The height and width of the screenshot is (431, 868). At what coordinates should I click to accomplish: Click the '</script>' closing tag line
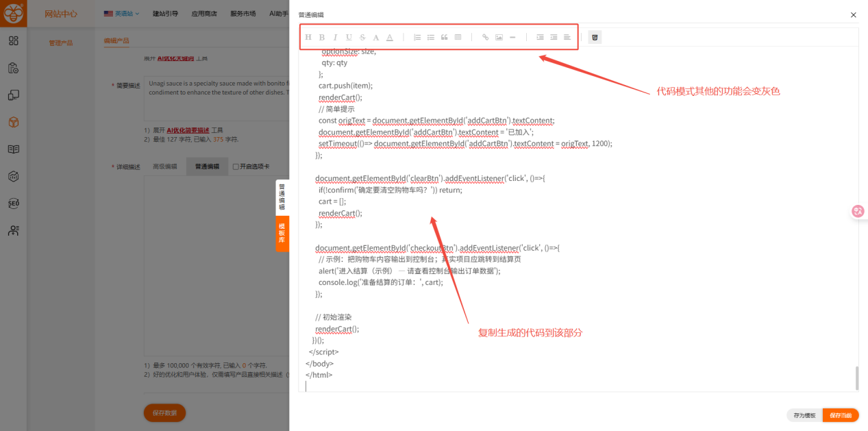[x=323, y=352]
